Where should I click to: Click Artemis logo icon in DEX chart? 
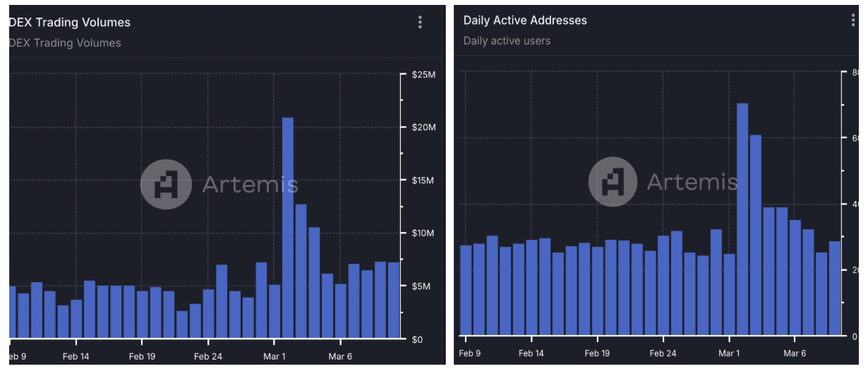(164, 185)
